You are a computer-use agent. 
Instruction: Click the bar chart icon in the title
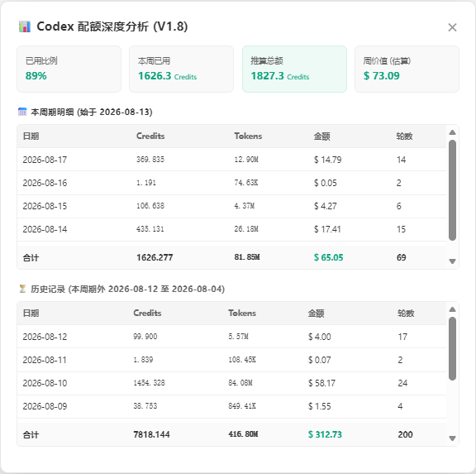tap(25, 26)
